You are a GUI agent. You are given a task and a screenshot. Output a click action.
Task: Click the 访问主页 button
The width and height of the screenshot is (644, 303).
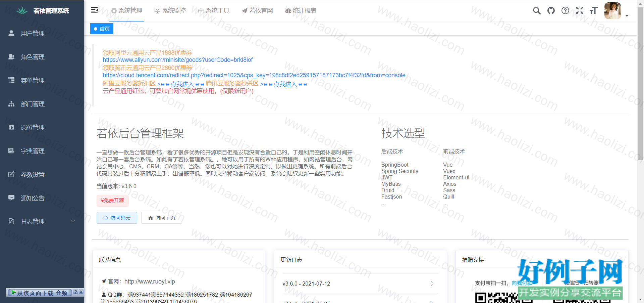(x=162, y=218)
